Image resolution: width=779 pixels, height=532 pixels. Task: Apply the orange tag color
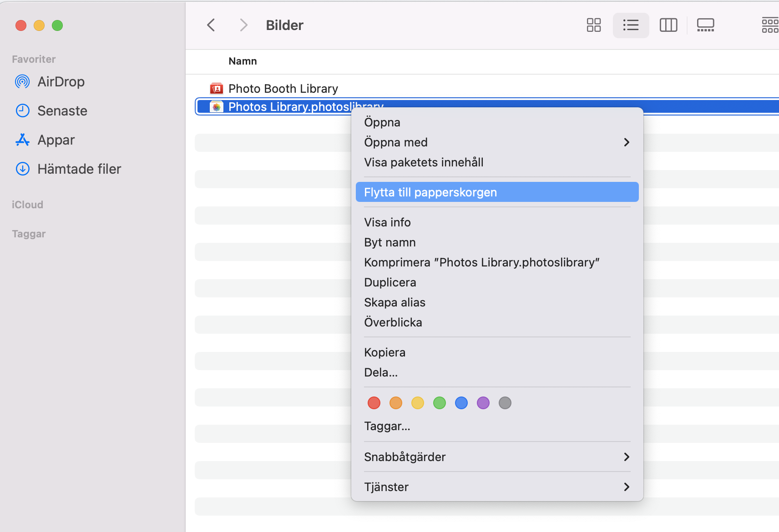[396, 403]
